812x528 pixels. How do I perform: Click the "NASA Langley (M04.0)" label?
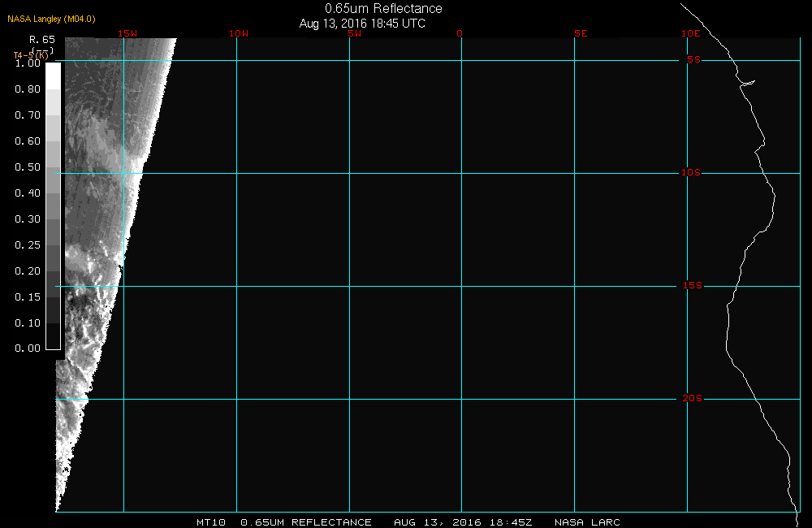pos(51,19)
